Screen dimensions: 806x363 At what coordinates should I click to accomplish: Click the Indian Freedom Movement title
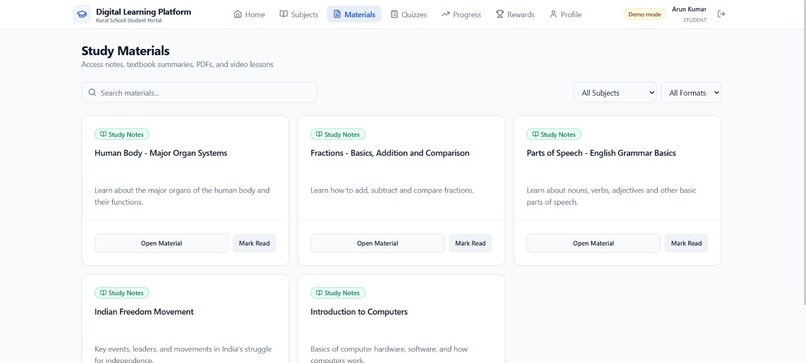pyautogui.click(x=144, y=312)
